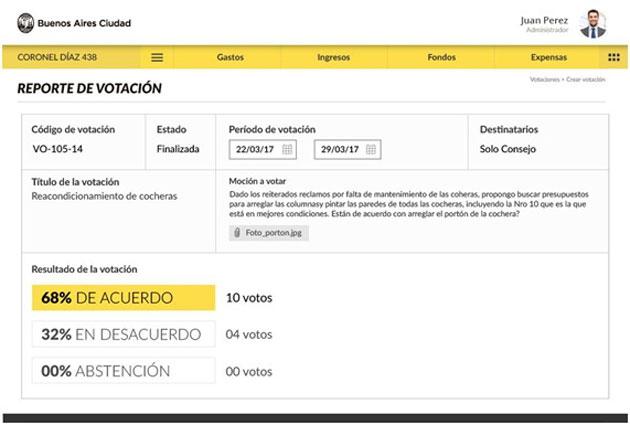630x425 pixels.
Task: Go to the Fondos section
Action: click(440, 58)
